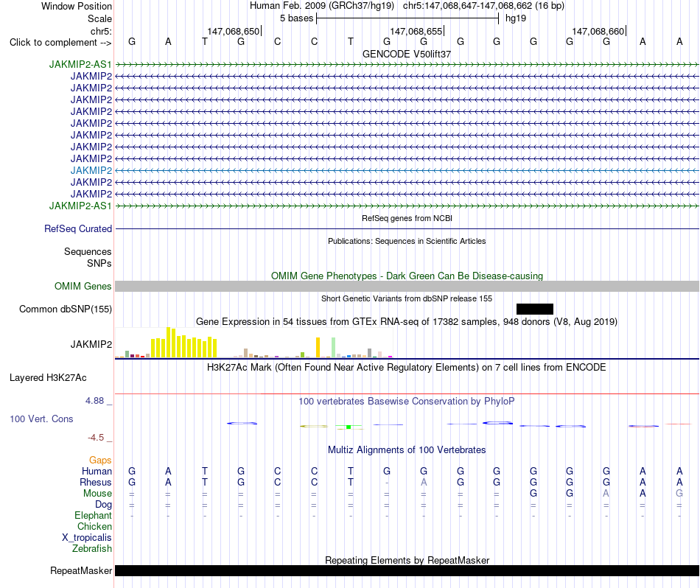Click the SNPs track label
This screenshot has height=588, width=700.
(99, 263)
